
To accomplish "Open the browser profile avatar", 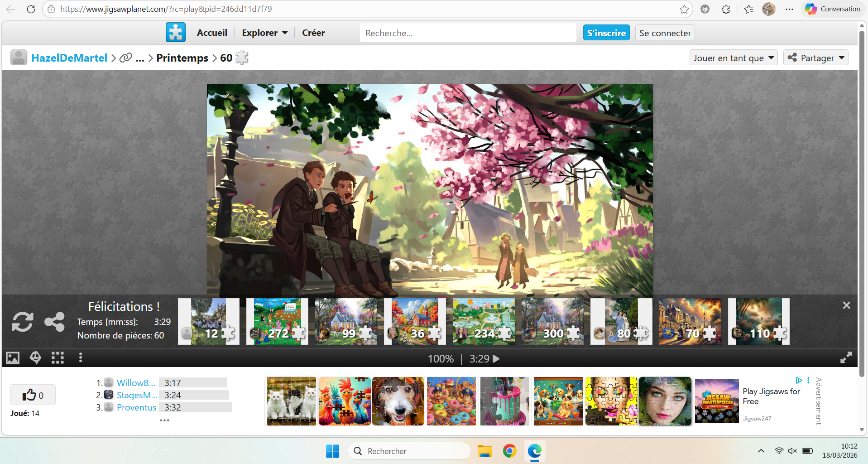I will 769,9.
